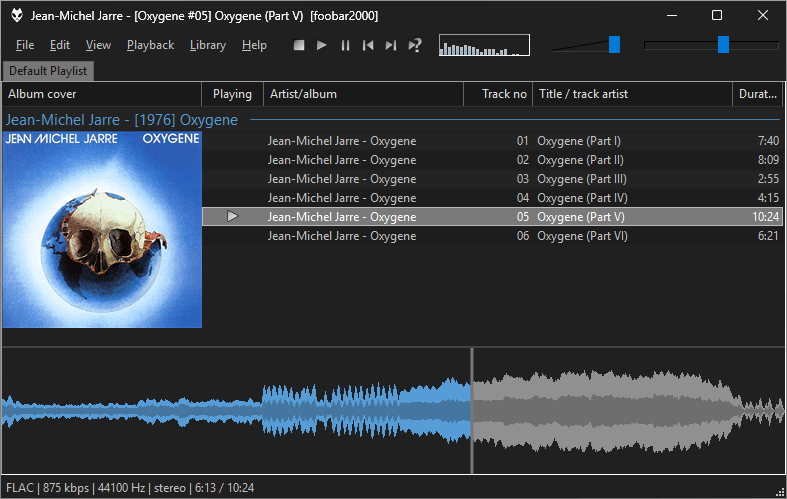
Task: Open the File menu
Action: click(25, 45)
